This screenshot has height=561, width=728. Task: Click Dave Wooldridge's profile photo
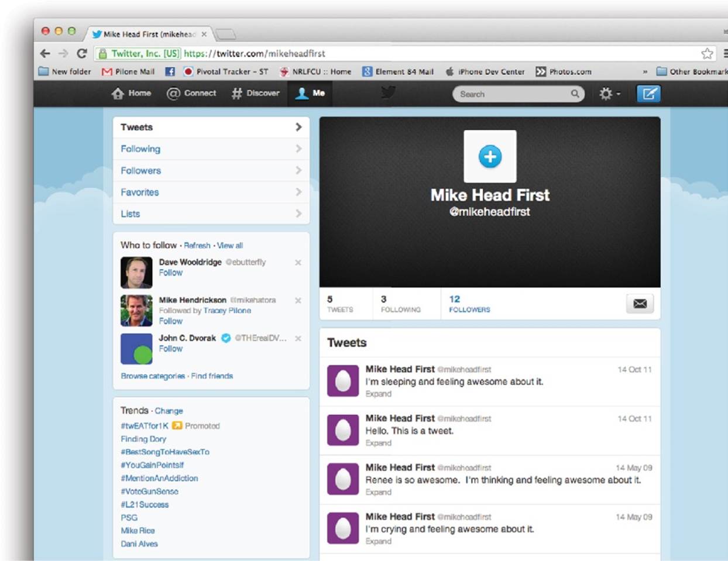pos(136,273)
